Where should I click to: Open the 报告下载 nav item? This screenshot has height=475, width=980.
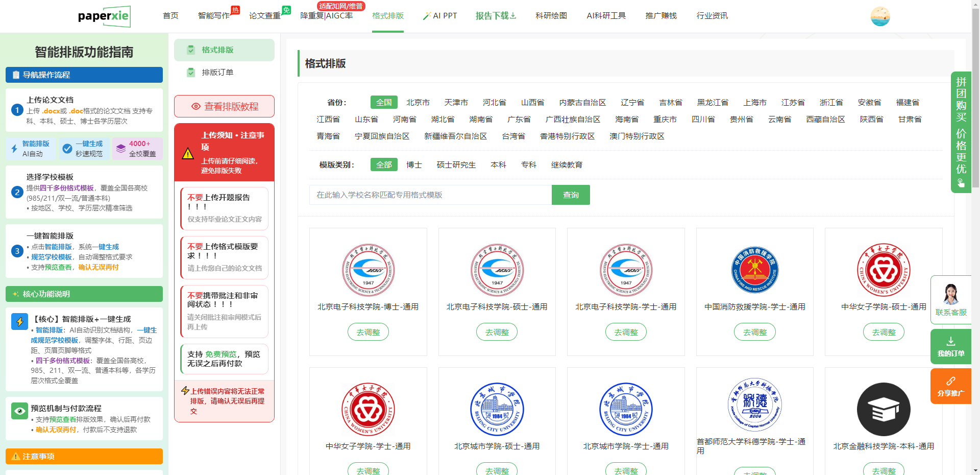click(496, 16)
